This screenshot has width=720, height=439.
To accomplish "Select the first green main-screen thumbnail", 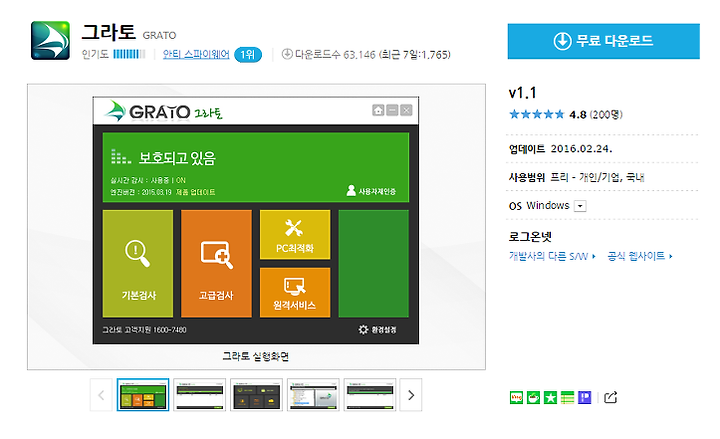I will click(143, 395).
